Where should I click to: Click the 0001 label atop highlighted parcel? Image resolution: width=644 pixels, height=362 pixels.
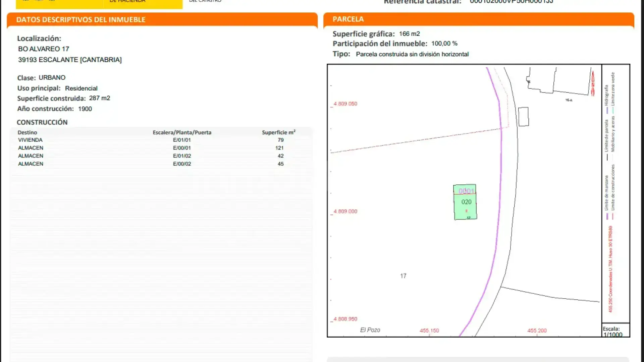(x=466, y=191)
